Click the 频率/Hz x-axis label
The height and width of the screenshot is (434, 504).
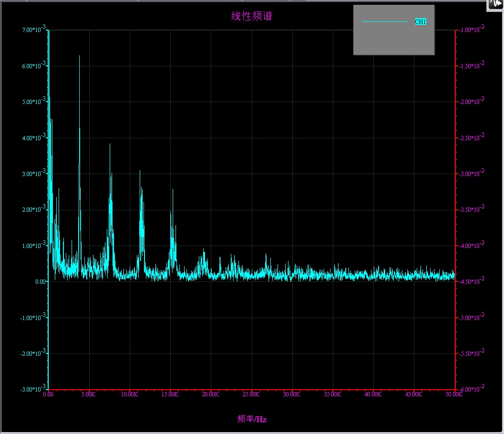click(x=252, y=419)
